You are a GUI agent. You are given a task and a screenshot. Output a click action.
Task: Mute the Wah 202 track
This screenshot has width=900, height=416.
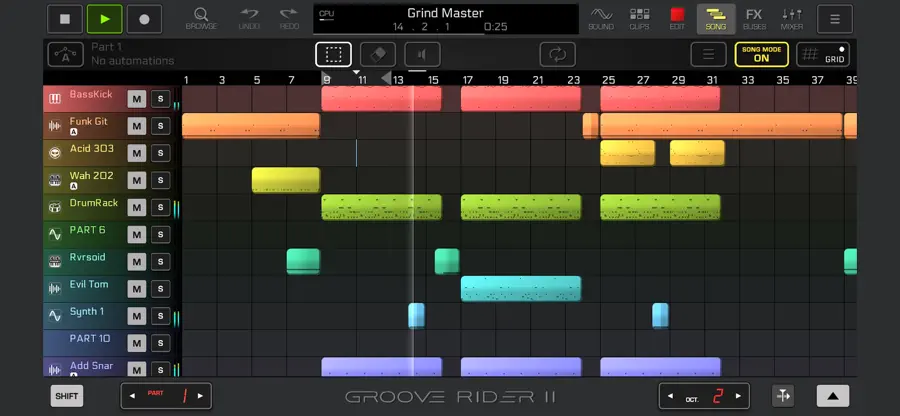137,180
